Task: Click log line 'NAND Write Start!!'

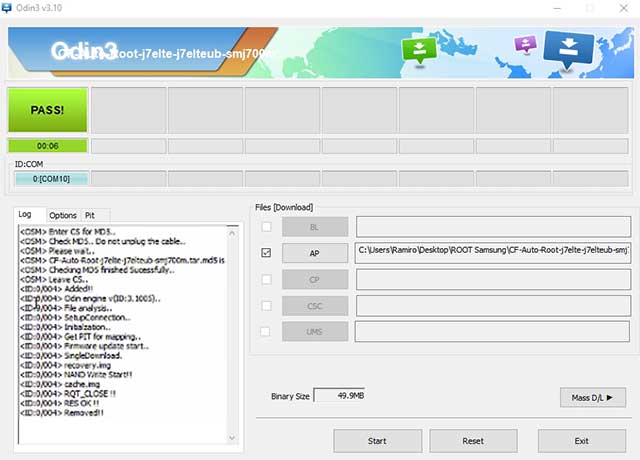Action: pos(76,375)
